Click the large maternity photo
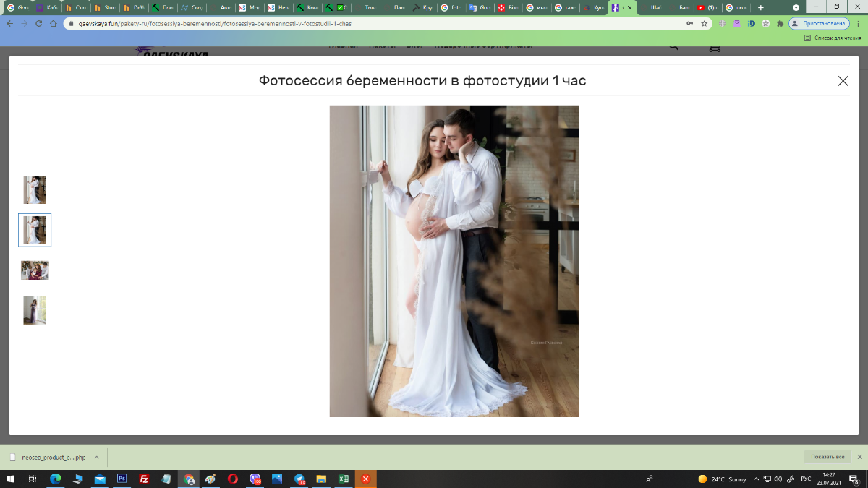Screen dimensions: 868x488 [454, 261]
